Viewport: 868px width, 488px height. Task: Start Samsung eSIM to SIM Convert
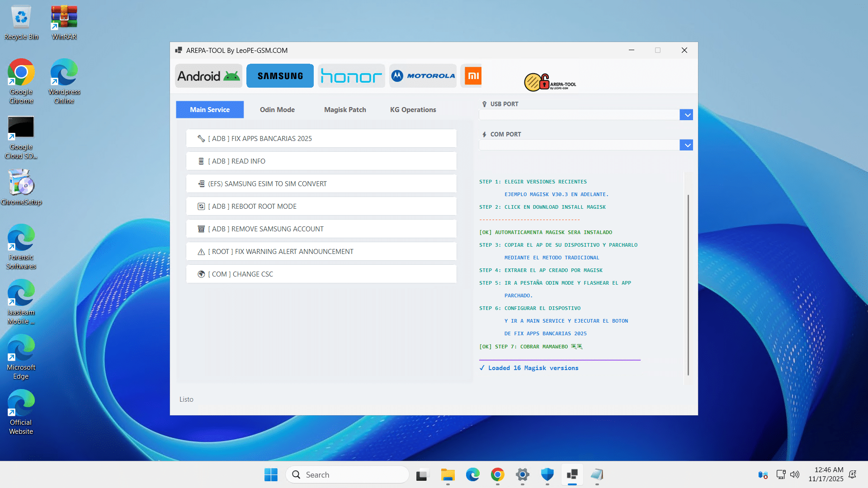(x=321, y=184)
